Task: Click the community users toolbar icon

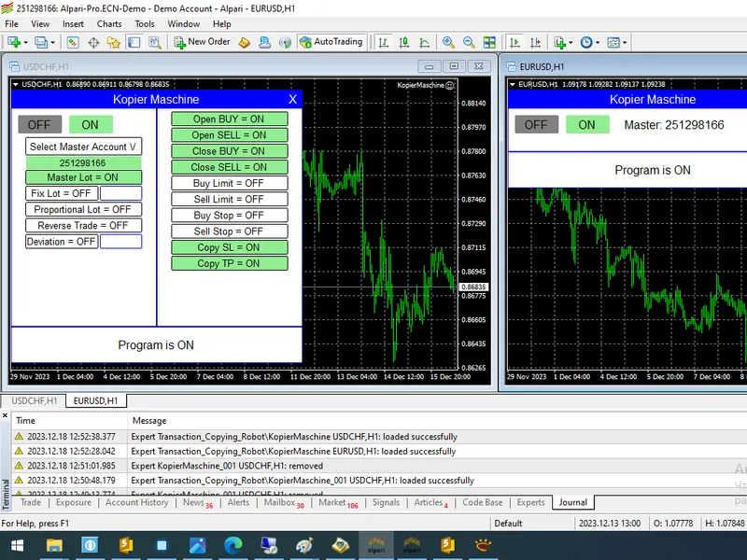Action: [264, 42]
